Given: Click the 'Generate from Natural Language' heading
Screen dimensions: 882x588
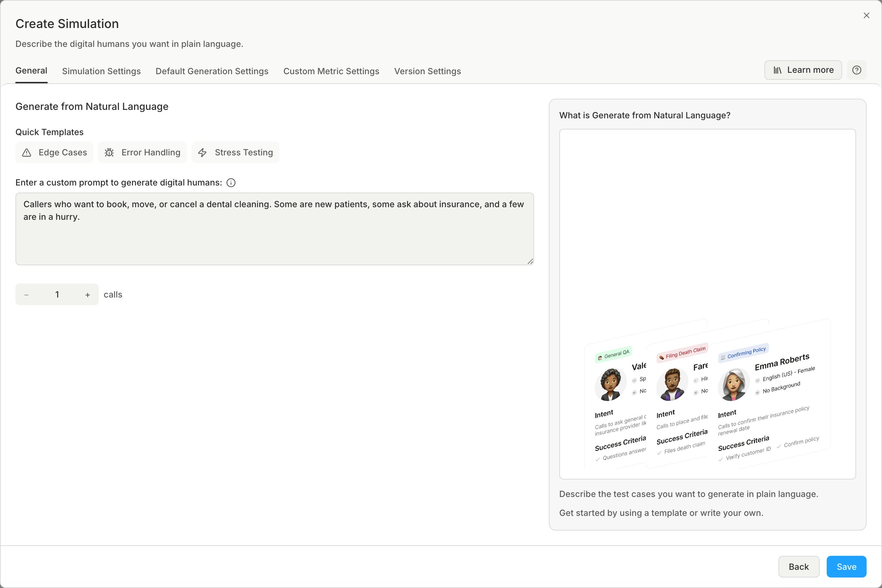Looking at the screenshot, I should tap(92, 106).
